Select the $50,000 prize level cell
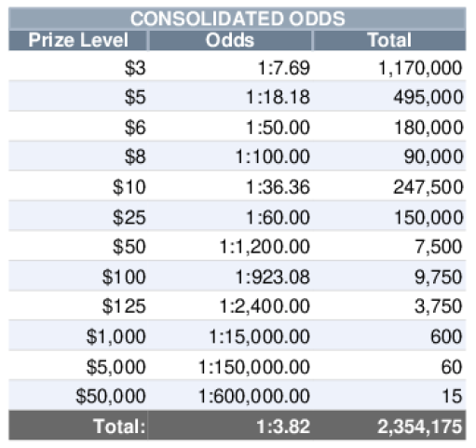This screenshot has width=476, height=448. tap(78, 396)
